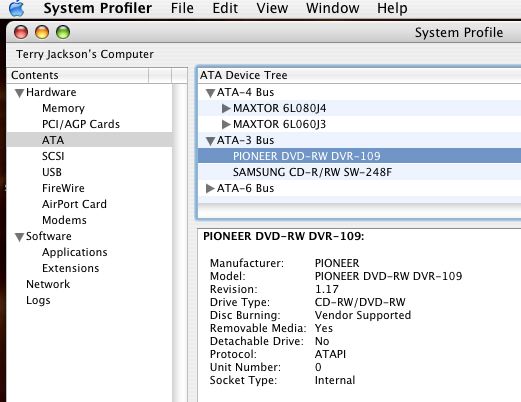Select the PIONEER DVD-RW DVR-109 row
Image resolution: width=521 pixels, height=402 pixels.
[359, 156]
